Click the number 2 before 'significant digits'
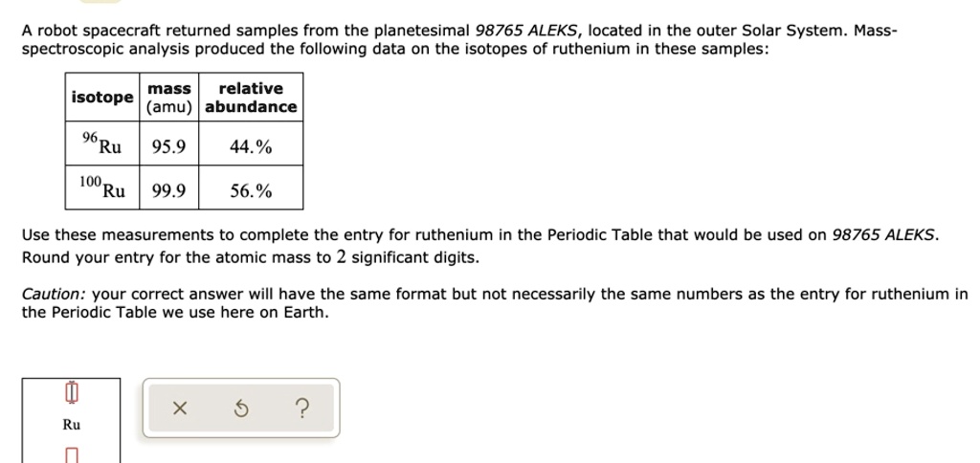 [x=341, y=257]
